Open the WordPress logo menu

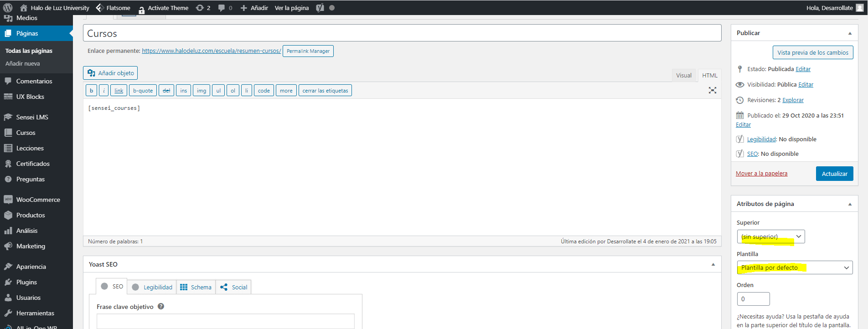pos(8,8)
